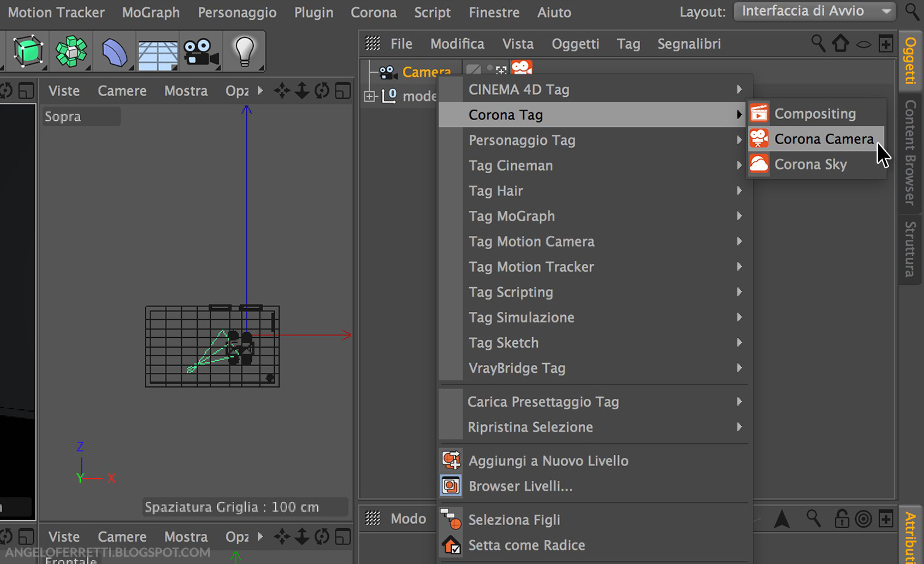Click the green subdivision surface generator icon

[x=71, y=51]
